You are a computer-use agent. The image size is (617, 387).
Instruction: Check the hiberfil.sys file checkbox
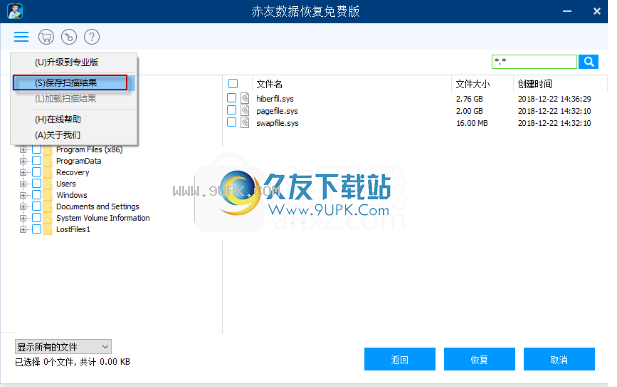(232, 98)
